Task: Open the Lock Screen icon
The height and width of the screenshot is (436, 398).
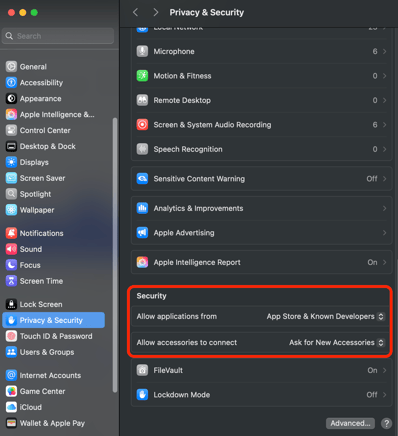Action: coord(11,304)
